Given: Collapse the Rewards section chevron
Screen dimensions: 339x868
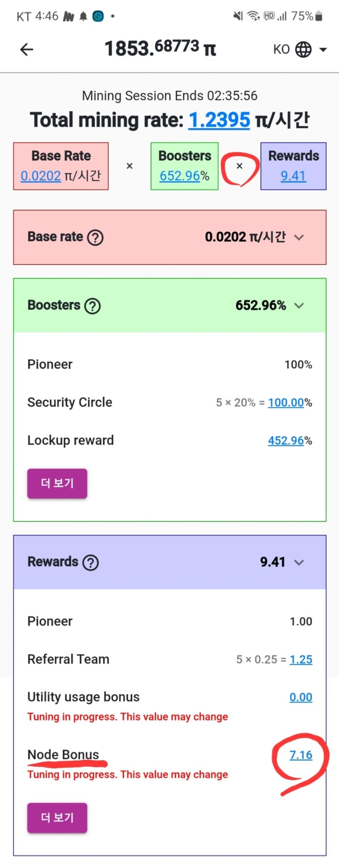Looking at the screenshot, I should [299, 563].
